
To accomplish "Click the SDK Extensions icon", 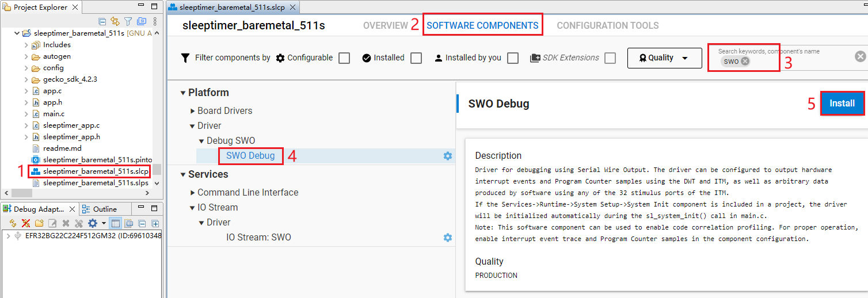I will coord(535,58).
